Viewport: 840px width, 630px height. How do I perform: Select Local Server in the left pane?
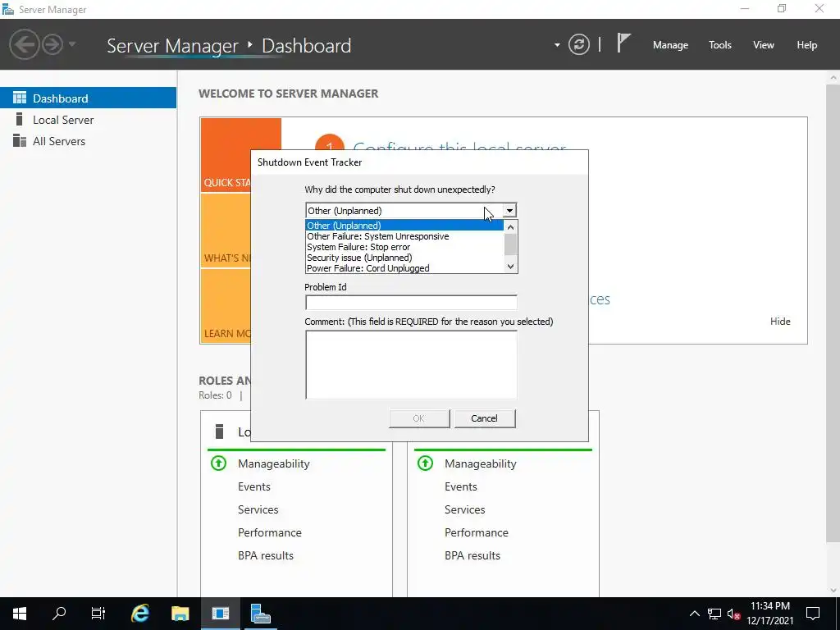[88, 120]
